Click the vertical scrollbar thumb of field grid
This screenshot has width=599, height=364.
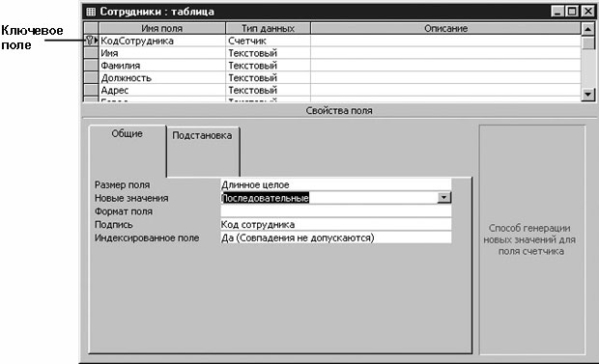pos(588,42)
